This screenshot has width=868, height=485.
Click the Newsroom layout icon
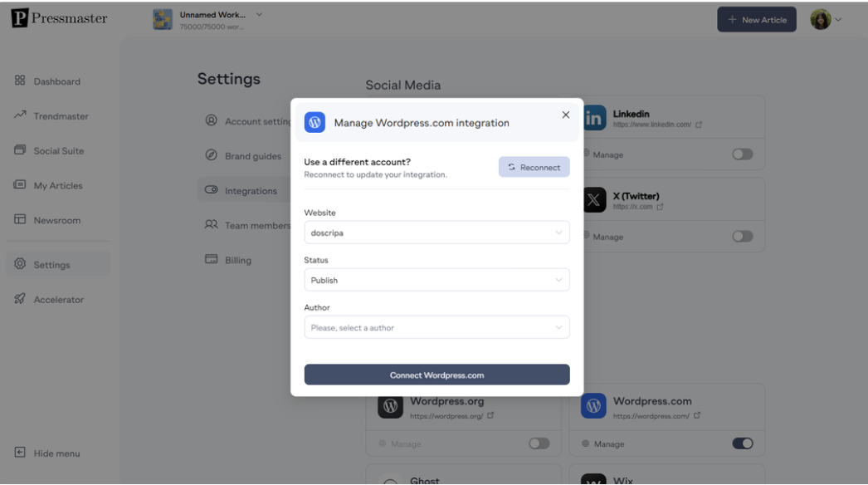pos(20,219)
